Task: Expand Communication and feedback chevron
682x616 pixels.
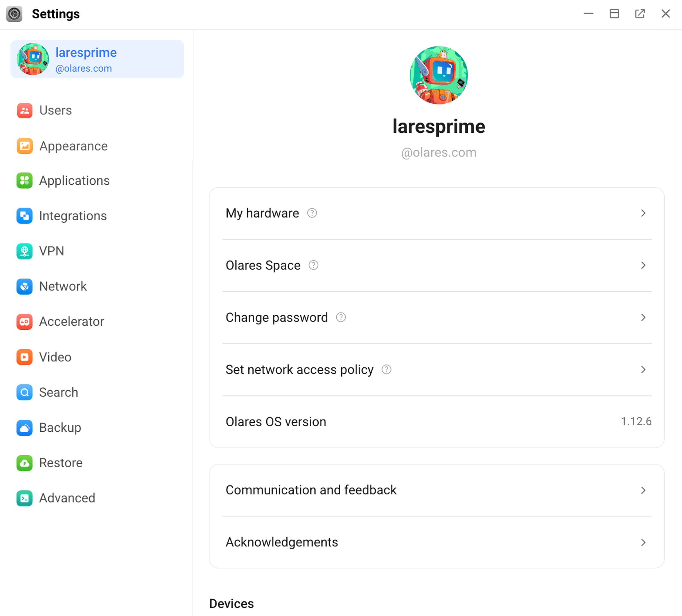Action: pos(643,490)
